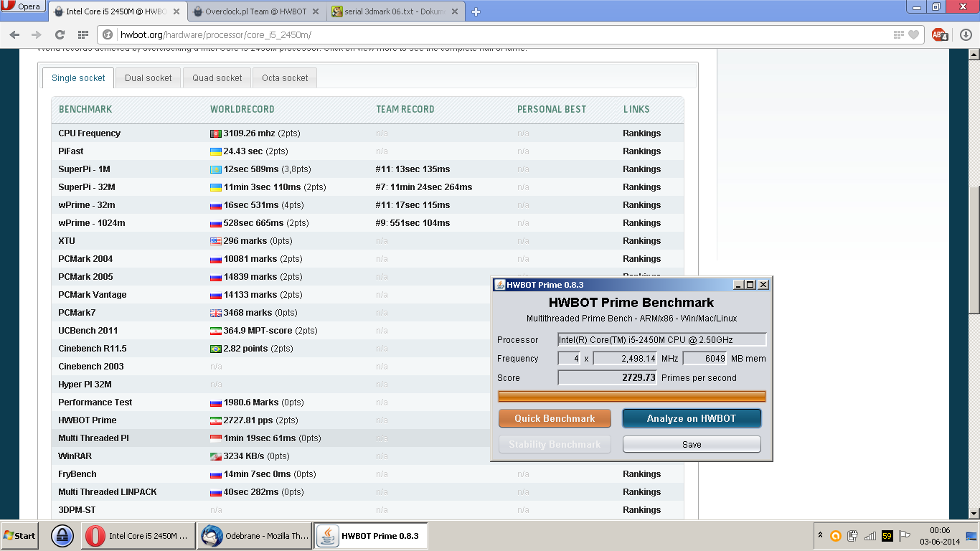The height and width of the screenshot is (551, 980).
Task: Open the Windows Start button
Action: click(x=19, y=536)
